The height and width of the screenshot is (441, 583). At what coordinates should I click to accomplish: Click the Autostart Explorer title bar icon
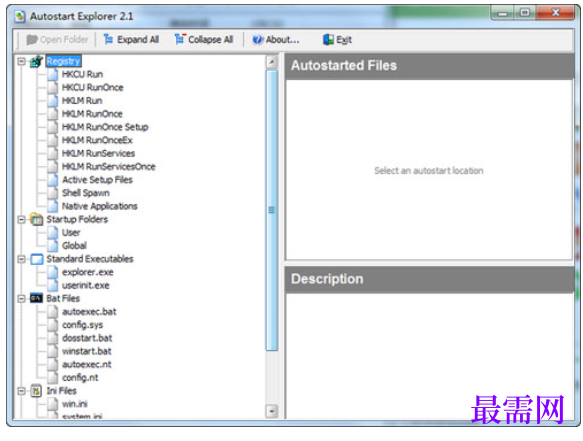point(20,16)
